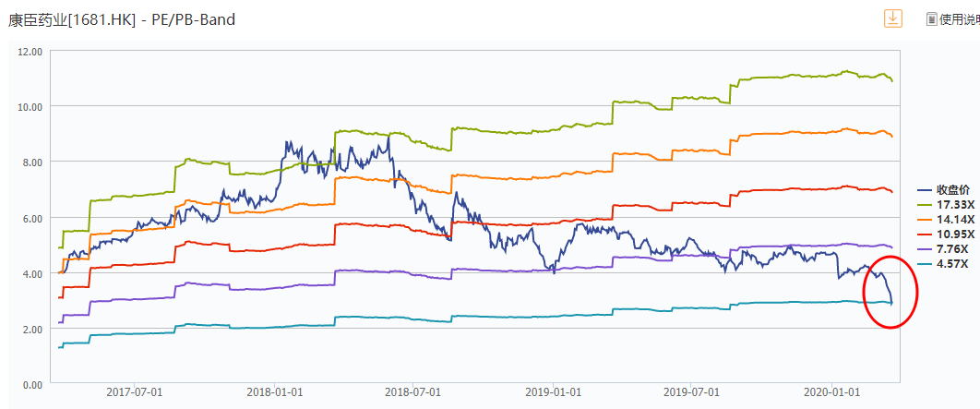Image resolution: width=980 pixels, height=409 pixels.
Task: Click the orange download chart icon
Action: click(x=892, y=18)
